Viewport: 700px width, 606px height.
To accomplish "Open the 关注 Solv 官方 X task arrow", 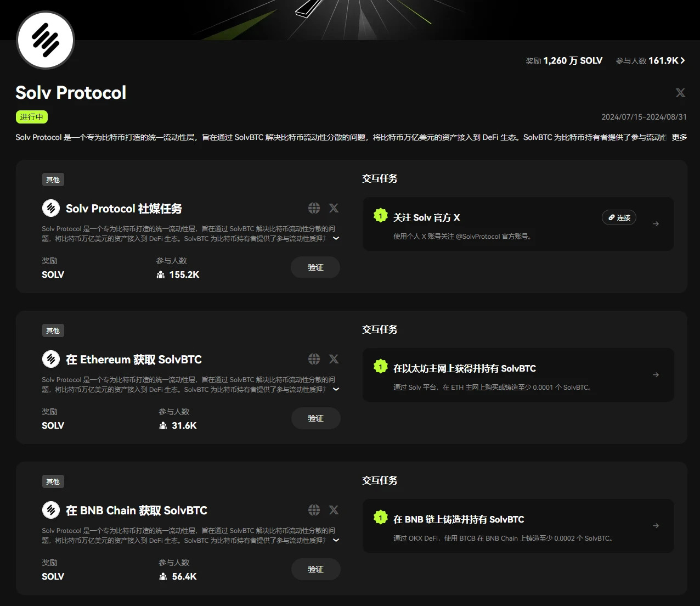I will 656,224.
